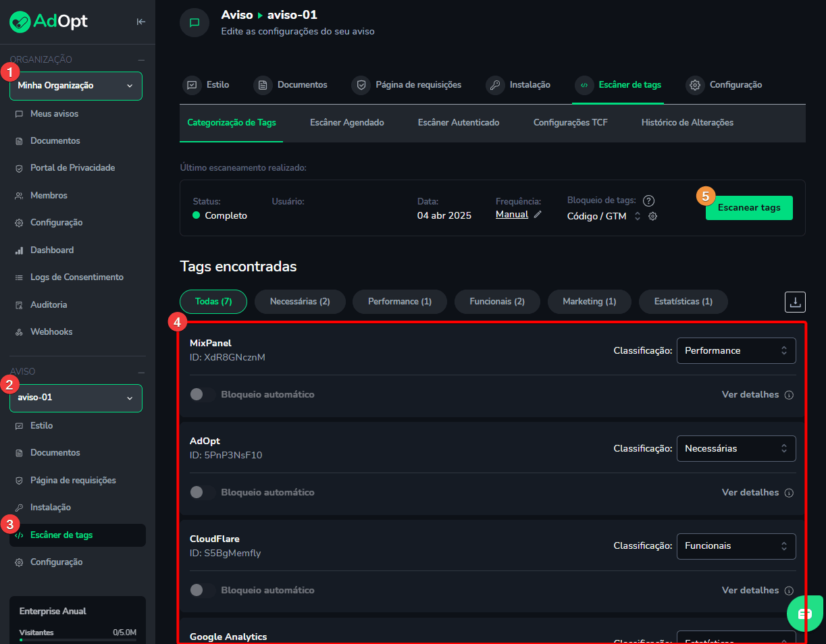This screenshot has width=826, height=644.
Task: Open the Página de requisições top tab
Action: click(x=407, y=85)
